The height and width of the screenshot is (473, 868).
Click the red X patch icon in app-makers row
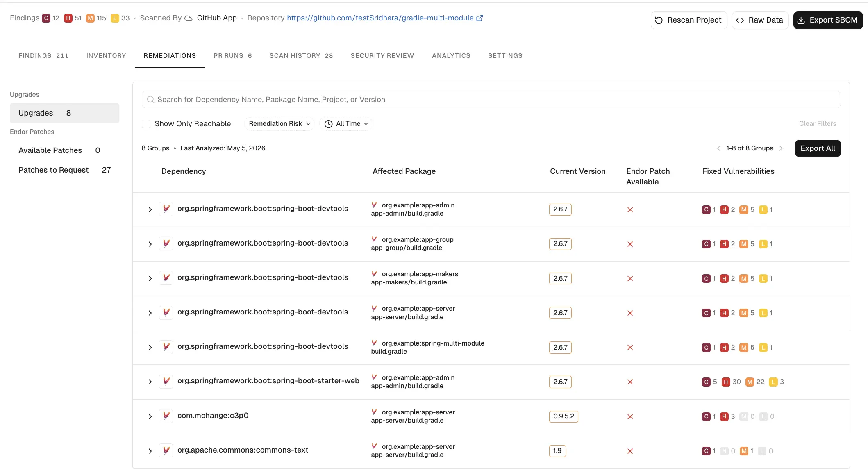coord(630,279)
